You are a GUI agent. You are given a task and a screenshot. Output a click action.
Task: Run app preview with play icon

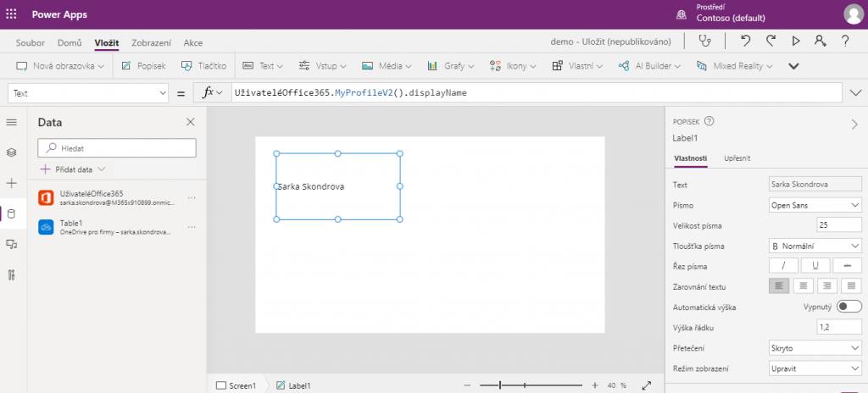point(795,41)
